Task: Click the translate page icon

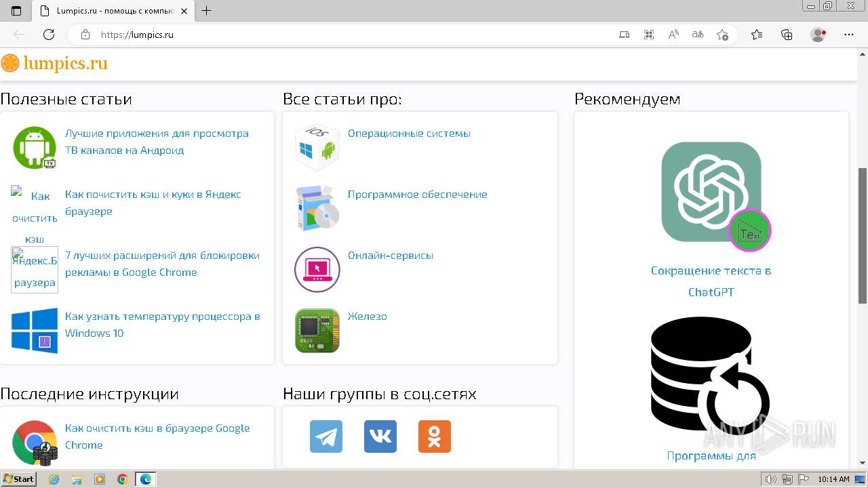Action: click(698, 35)
